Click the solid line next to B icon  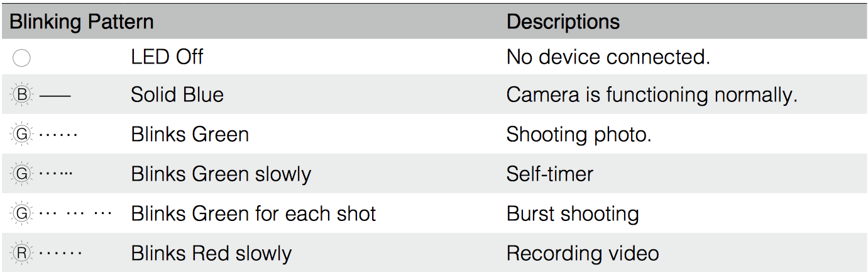coord(55,96)
